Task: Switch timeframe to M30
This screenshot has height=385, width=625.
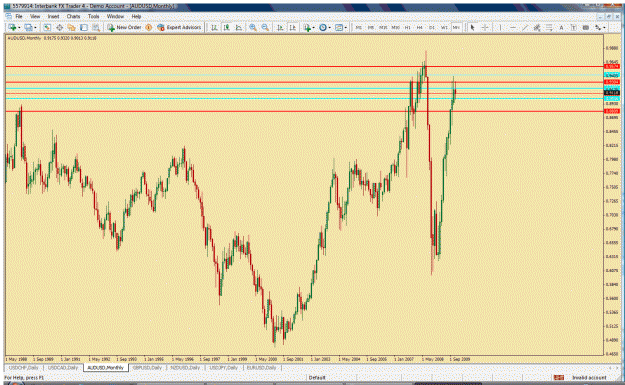Action: [395, 28]
